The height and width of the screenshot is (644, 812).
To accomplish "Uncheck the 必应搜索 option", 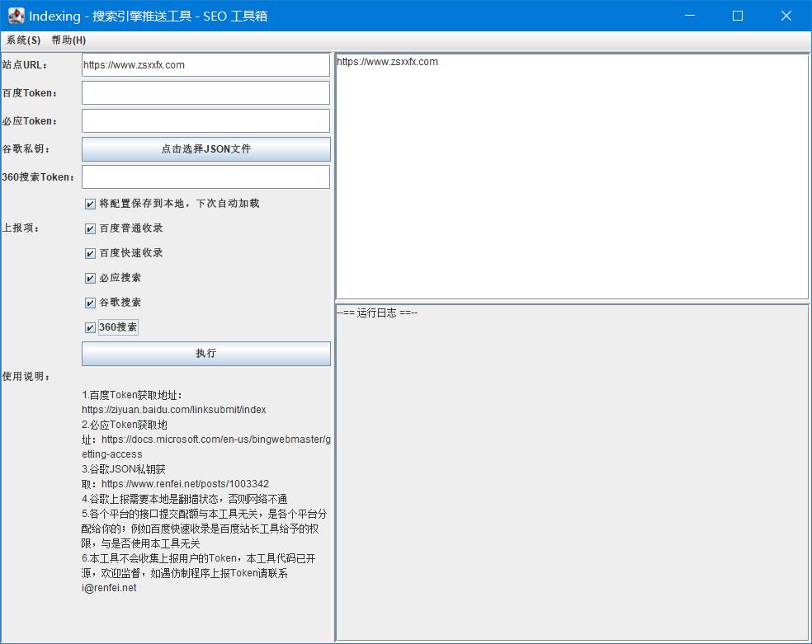I will (90, 278).
